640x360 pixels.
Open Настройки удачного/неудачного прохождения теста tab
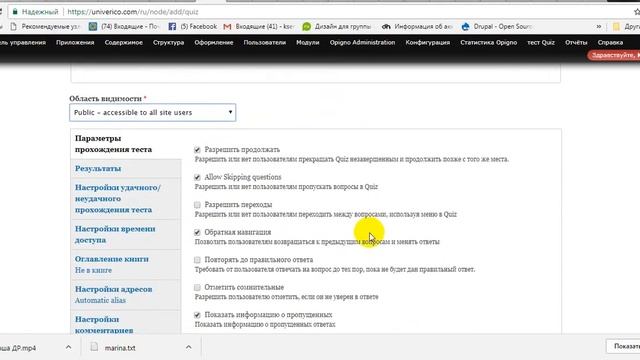pyautogui.click(x=126, y=199)
